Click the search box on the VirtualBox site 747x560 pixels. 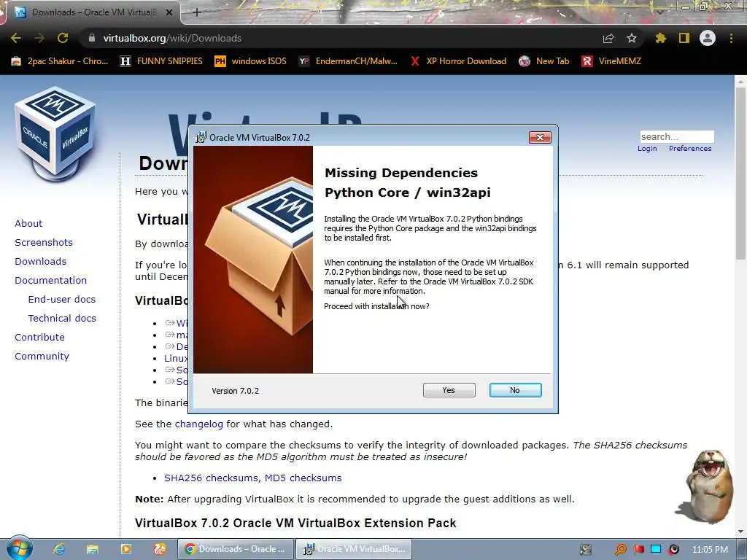coord(677,136)
